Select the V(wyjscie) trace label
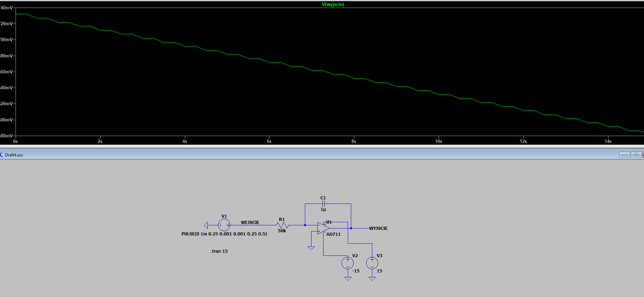This screenshot has height=297, width=644. pyautogui.click(x=333, y=4)
